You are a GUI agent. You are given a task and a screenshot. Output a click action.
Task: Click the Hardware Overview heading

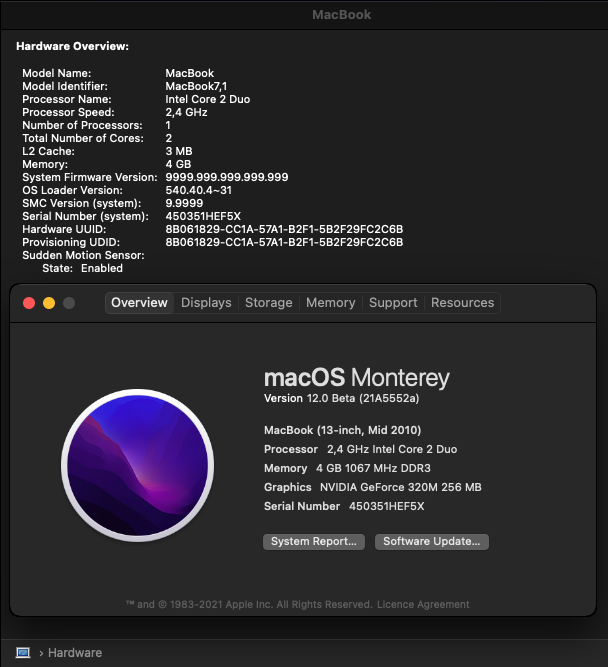(72, 46)
